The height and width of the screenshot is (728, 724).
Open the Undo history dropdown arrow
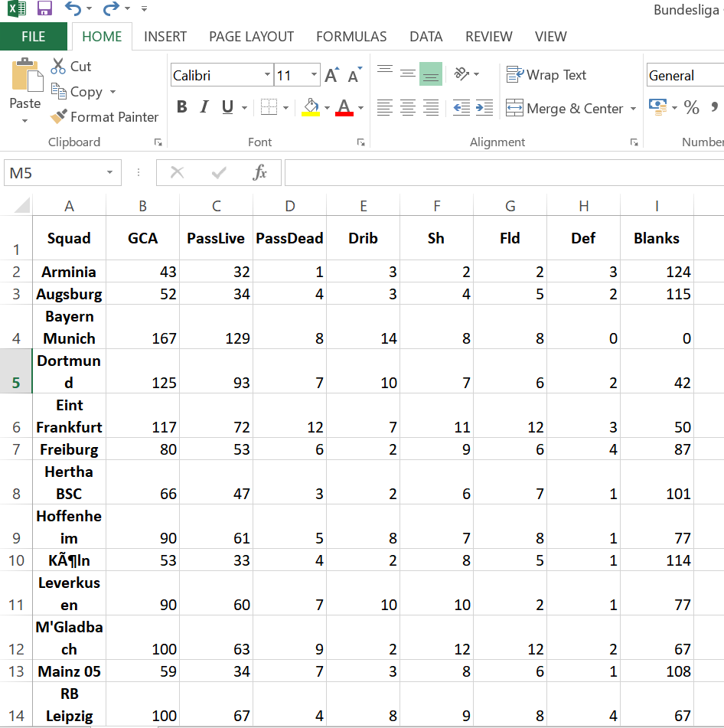point(90,9)
